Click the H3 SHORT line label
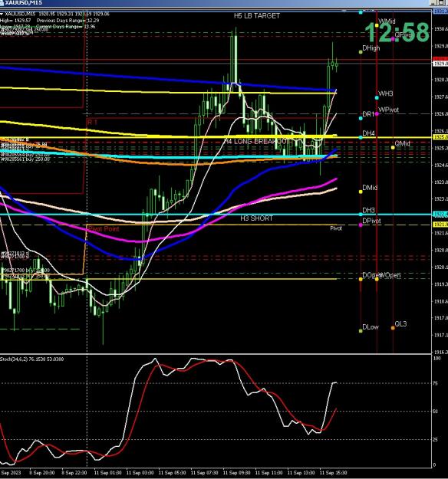 [256, 218]
